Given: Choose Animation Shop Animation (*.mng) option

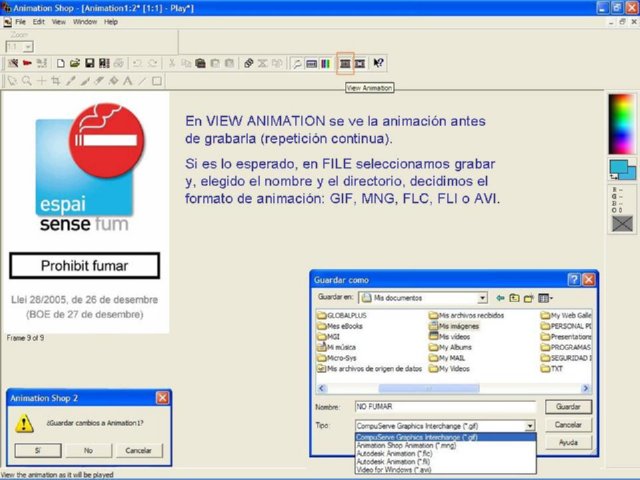Looking at the screenshot, I should click(x=445, y=445).
